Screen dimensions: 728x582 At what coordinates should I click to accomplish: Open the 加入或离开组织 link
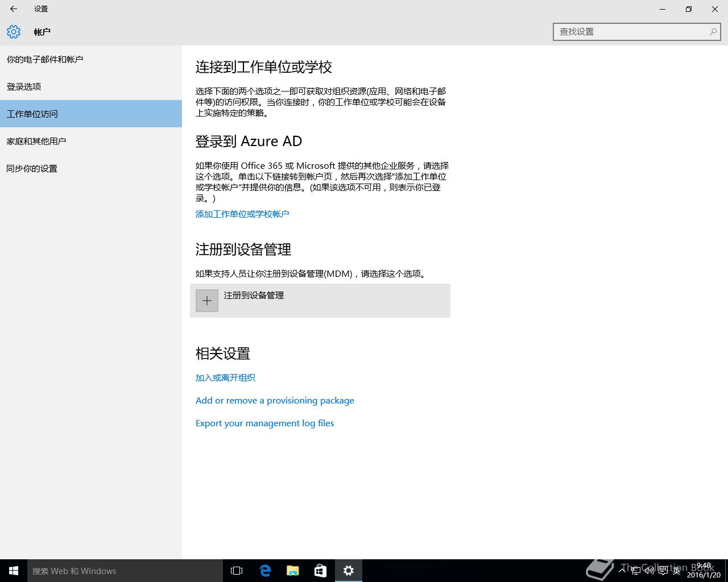click(225, 377)
